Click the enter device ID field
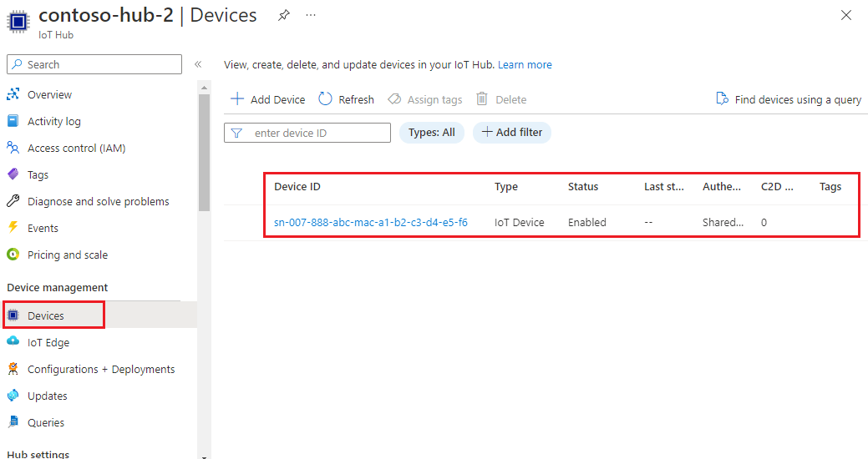This screenshot has height=459, width=868. pyautogui.click(x=317, y=133)
